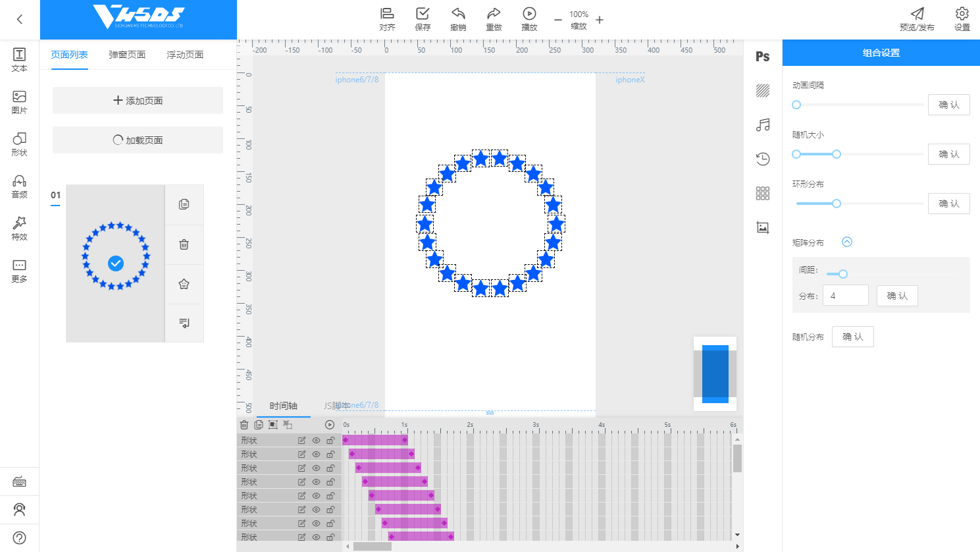Image resolution: width=980 pixels, height=552 pixels.
Task: Open the 特效 effects tool
Action: click(x=20, y=229)
